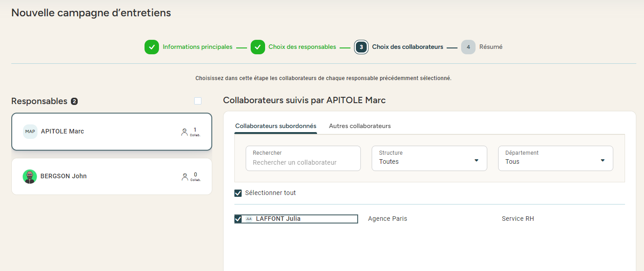Screen dimensions: 644x271
Task: Click the JLA avatar next to LAFFONT Julia
Action: [x=249, y=219]
